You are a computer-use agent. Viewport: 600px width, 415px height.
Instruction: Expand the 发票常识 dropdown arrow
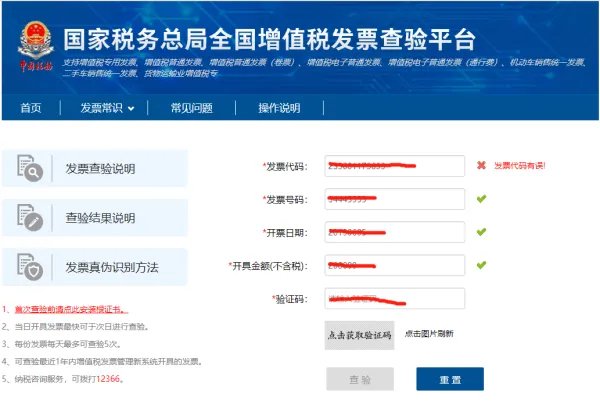coord(131,109)
